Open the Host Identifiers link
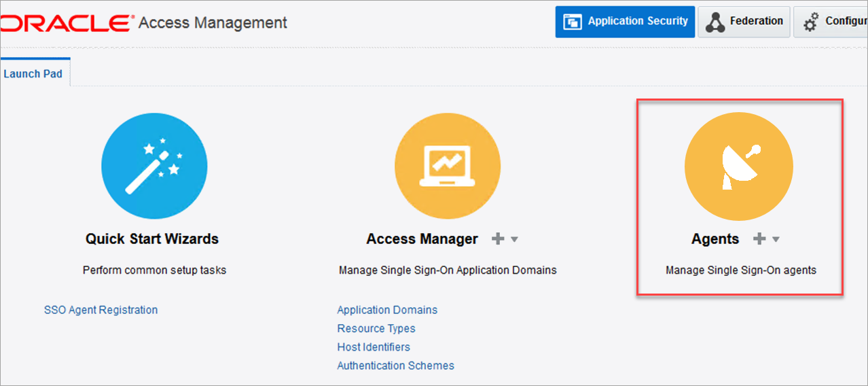Screen dimensions: 868x386 click(374, 347)
